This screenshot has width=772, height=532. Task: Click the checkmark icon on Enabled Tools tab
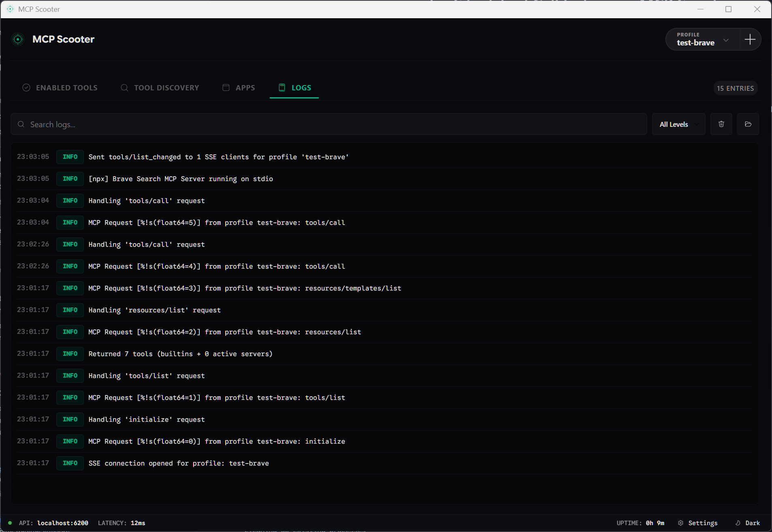click(26, 88)
